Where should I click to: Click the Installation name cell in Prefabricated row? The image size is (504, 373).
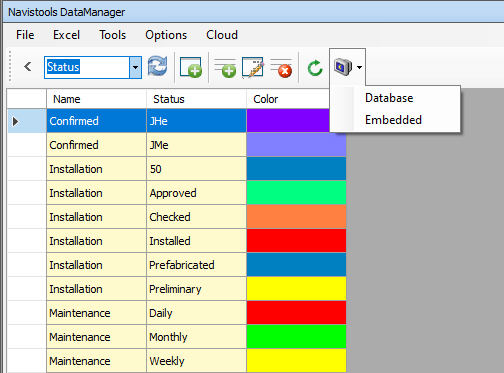96,265
